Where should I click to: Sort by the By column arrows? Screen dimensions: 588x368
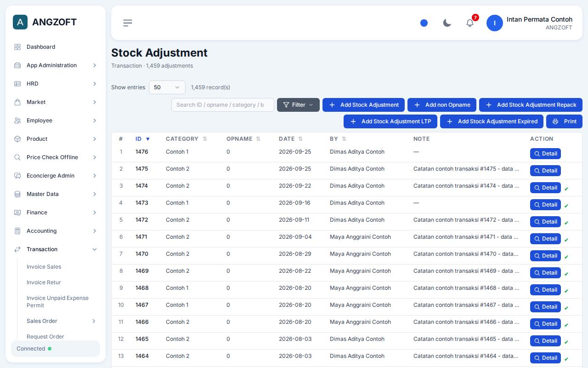[x=344, y=139]
